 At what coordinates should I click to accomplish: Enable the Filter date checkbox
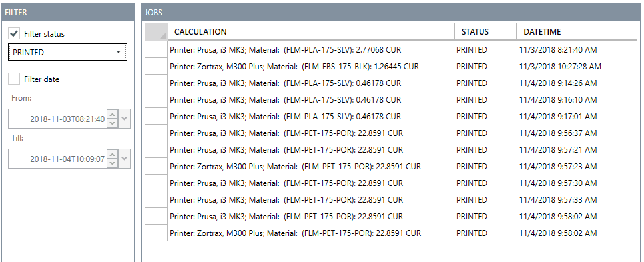15,79
